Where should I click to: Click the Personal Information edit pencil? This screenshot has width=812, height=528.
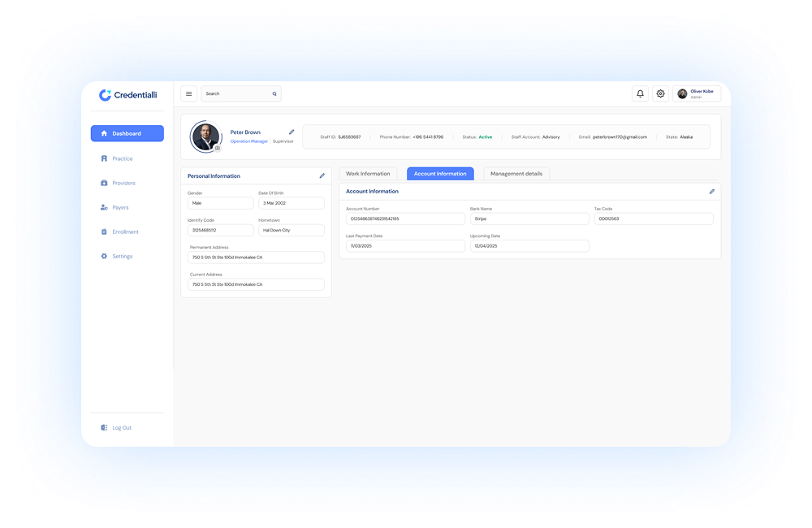click(x=322, y=175)
